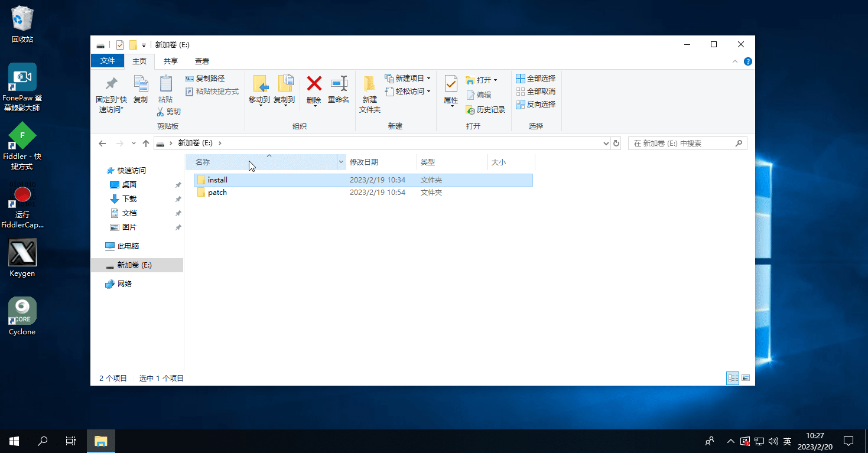Open the Name column filter dropdown arrow

(341, 162)
